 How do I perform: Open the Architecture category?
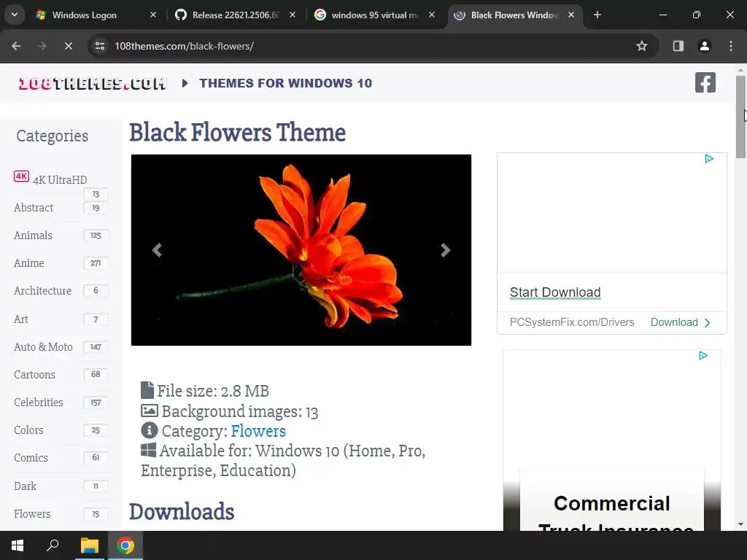pos(42,290)
